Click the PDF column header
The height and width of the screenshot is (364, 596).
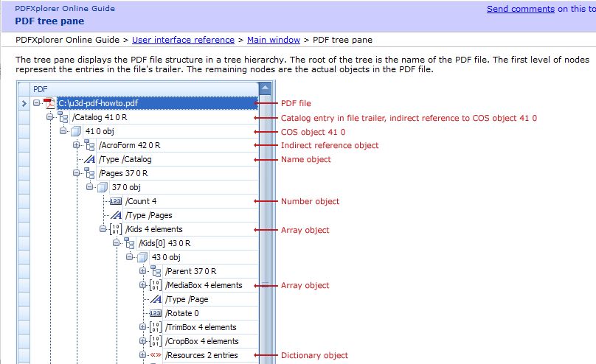click(x=145, y=89)
